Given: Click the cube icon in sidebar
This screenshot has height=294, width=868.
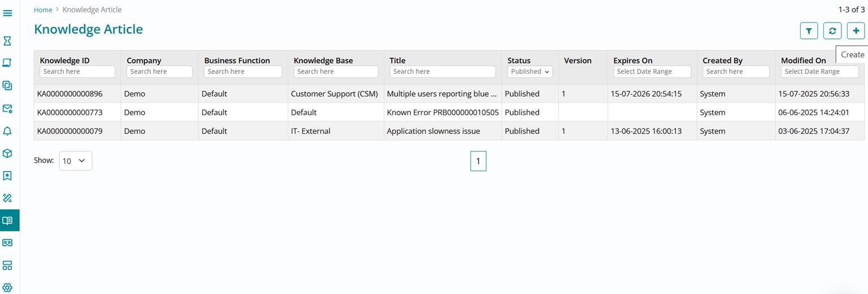Looking at the screenshot, I should click(x=7, y=153).
